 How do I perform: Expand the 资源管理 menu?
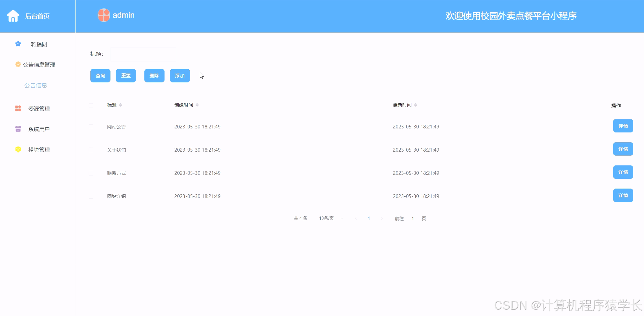(39, 109)
